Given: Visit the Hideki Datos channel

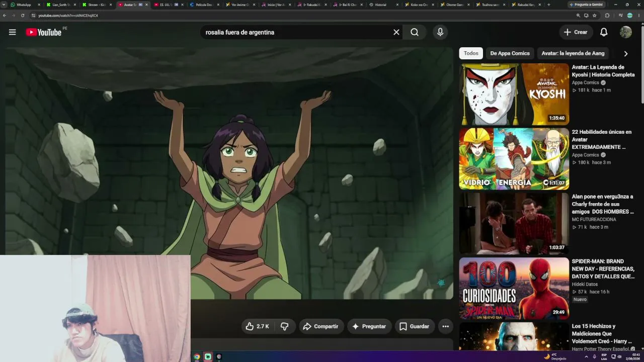Looking at the screenshot, I should pos(585,284).
